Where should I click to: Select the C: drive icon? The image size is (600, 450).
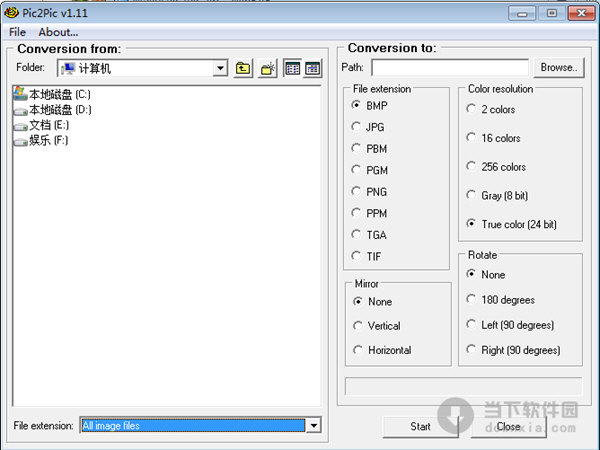click(x=20, y=94)
